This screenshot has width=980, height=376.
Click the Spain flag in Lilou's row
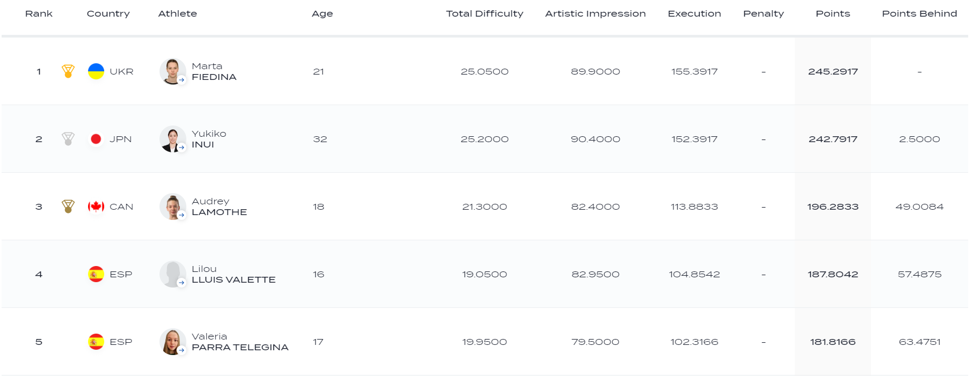96,274
